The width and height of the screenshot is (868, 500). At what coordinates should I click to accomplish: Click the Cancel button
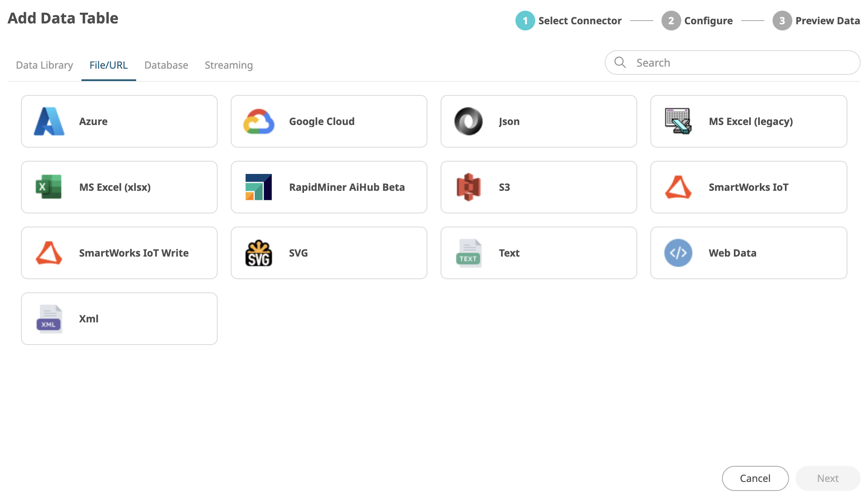pos(755,478)
